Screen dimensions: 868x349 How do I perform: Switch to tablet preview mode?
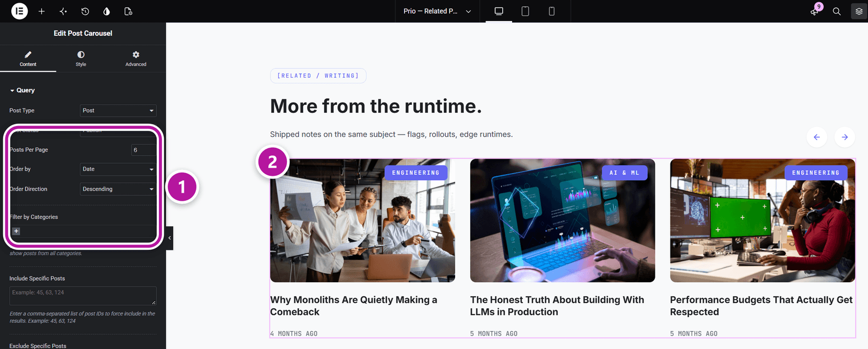(525, 11)
